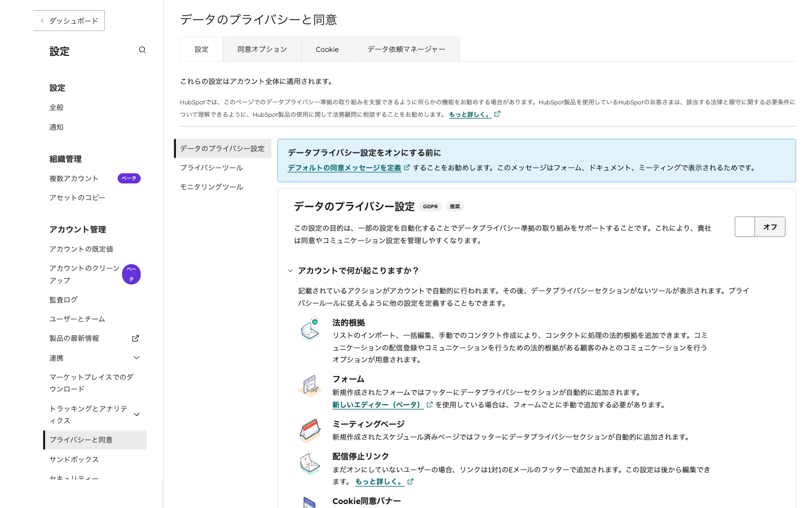This screenshot has width=812, height=508.
Task: Open 監査ログ in the sidebar
Action: [x=64, y=300]
